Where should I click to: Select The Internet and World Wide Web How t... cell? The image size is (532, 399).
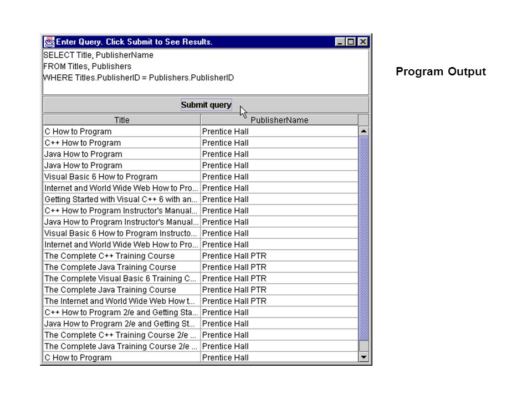pyautogui.click(x=121, y=301)
